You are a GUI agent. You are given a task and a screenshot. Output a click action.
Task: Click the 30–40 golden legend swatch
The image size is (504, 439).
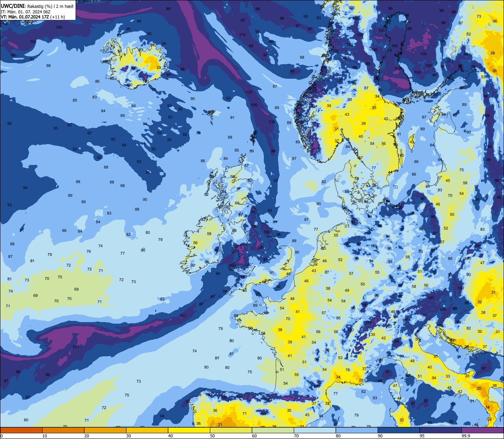click(147, 430)
